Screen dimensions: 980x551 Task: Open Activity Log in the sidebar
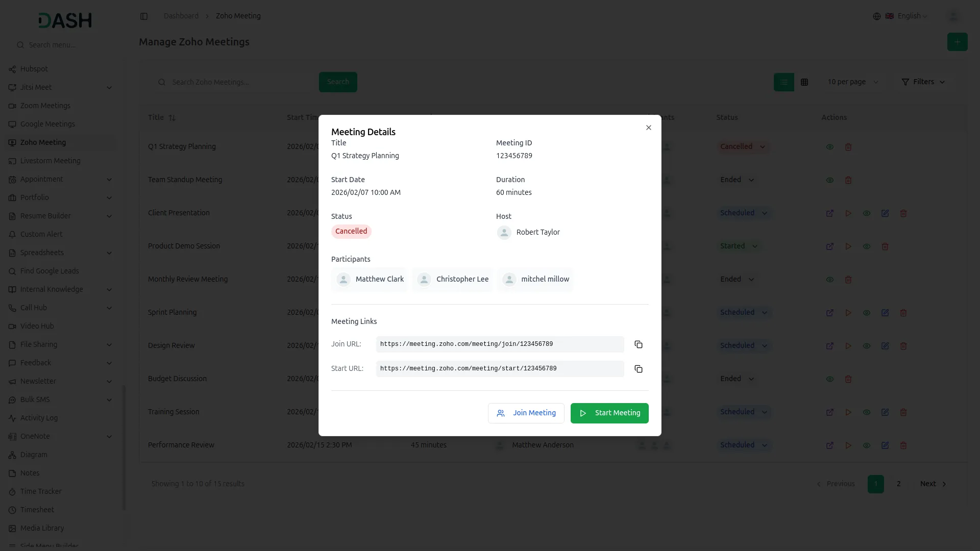pyautogui.click(x=60, y=418)
